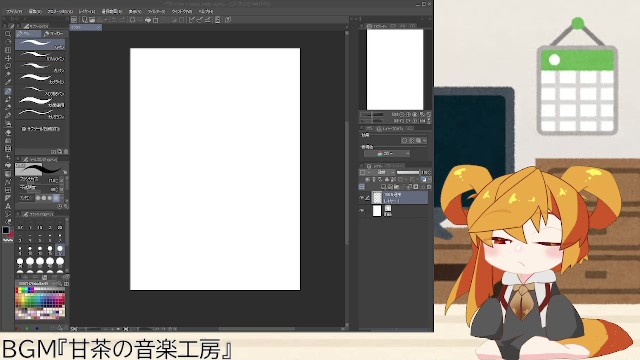
Task: Select the first anti-aliasing none option
Action: tap(38, 198)
